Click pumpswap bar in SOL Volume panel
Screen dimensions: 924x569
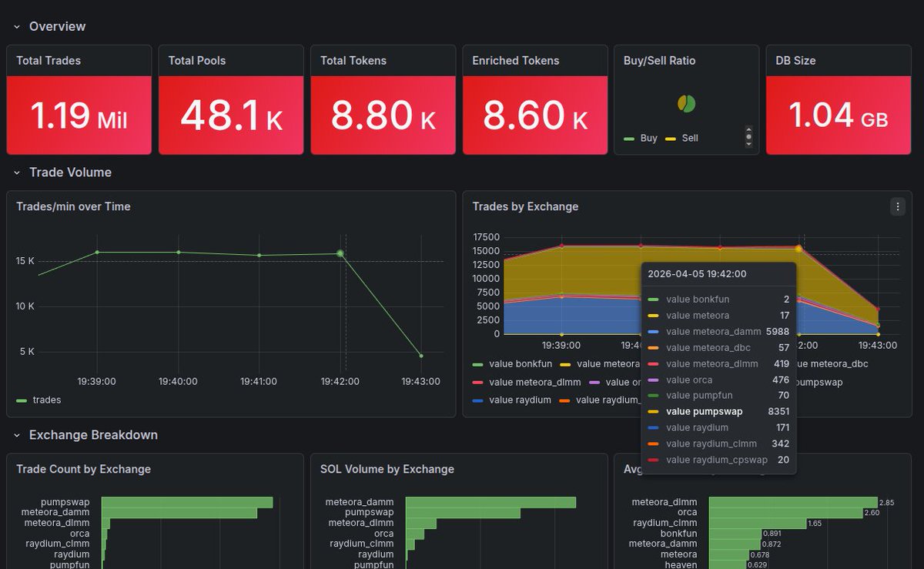pos(464,512)
